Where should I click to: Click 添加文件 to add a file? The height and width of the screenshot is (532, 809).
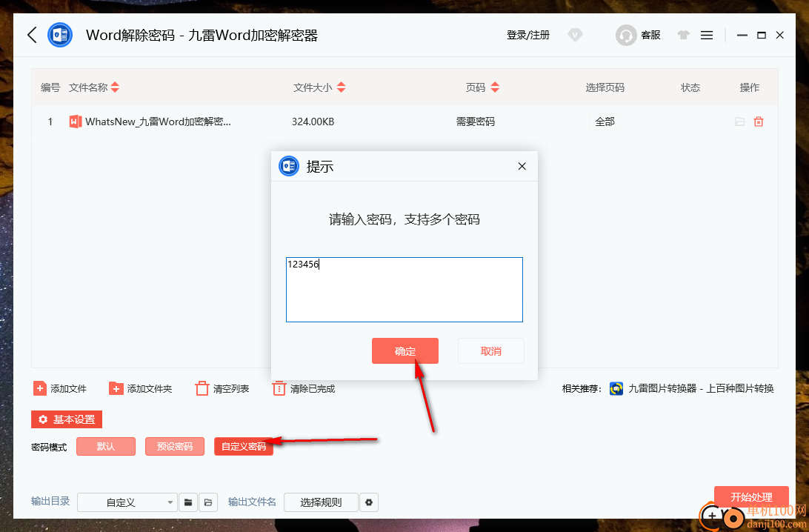(60, 388)
